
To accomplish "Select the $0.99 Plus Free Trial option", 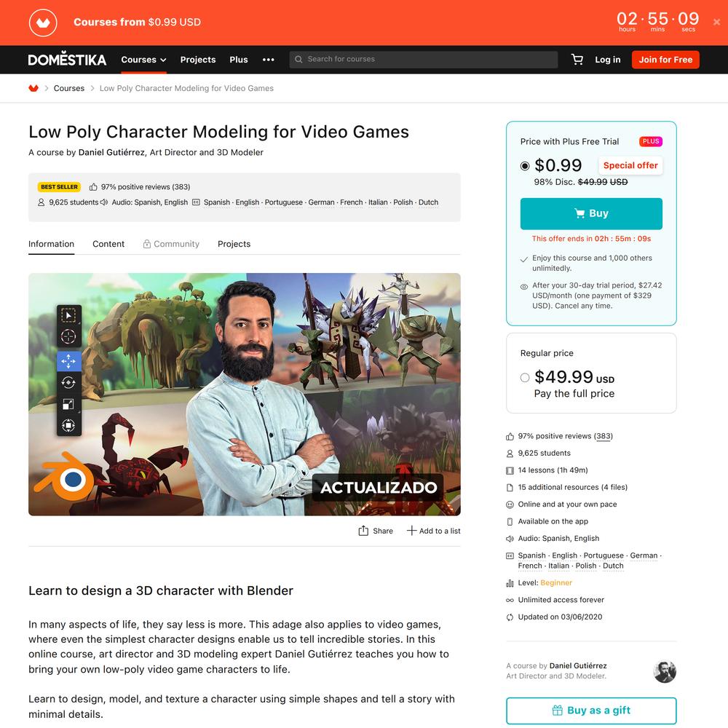I will 525,166.
